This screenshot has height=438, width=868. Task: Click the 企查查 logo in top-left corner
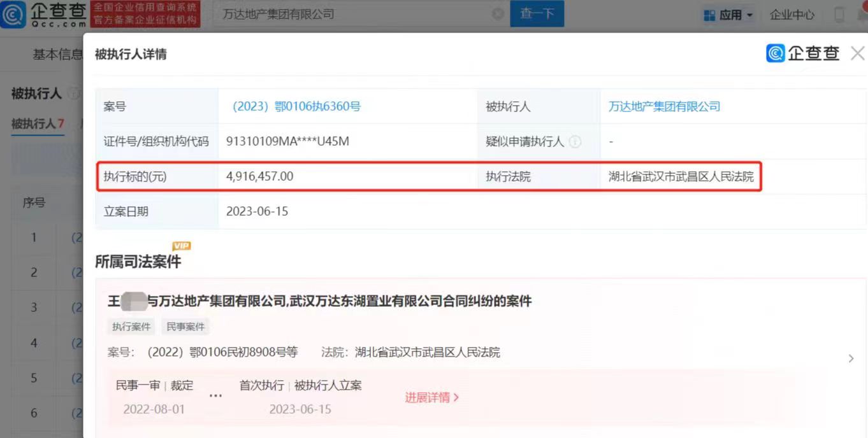[x=43, y=14]
